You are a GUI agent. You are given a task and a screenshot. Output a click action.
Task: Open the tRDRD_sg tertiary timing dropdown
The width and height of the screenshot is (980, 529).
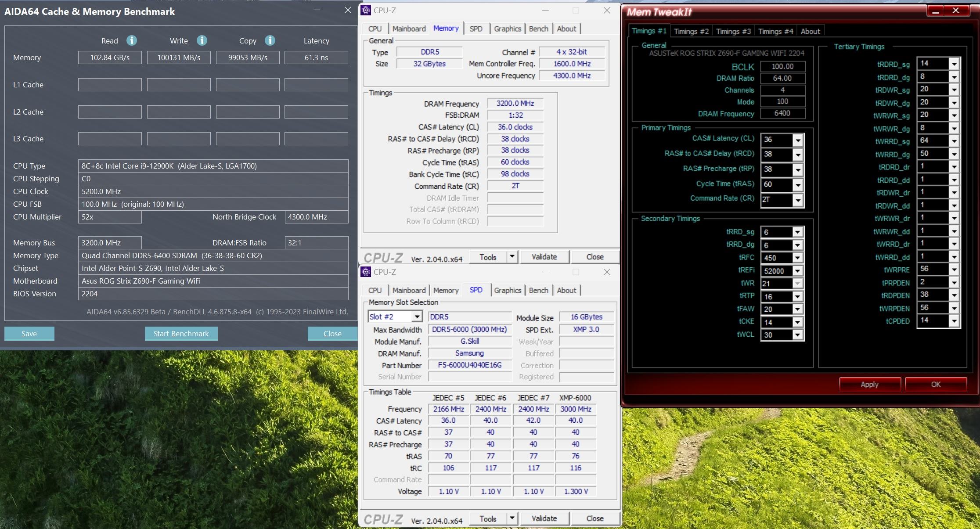coord(954,64)
